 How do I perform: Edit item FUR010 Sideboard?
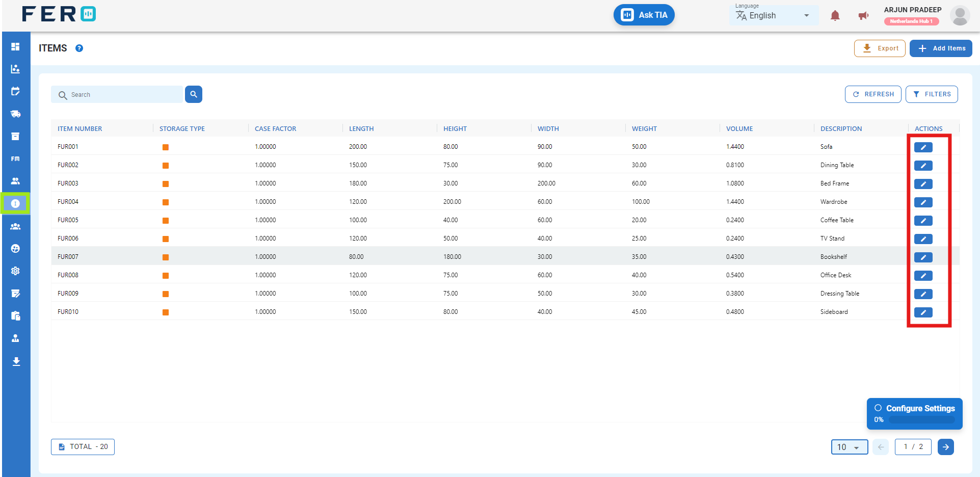(923, 312)
